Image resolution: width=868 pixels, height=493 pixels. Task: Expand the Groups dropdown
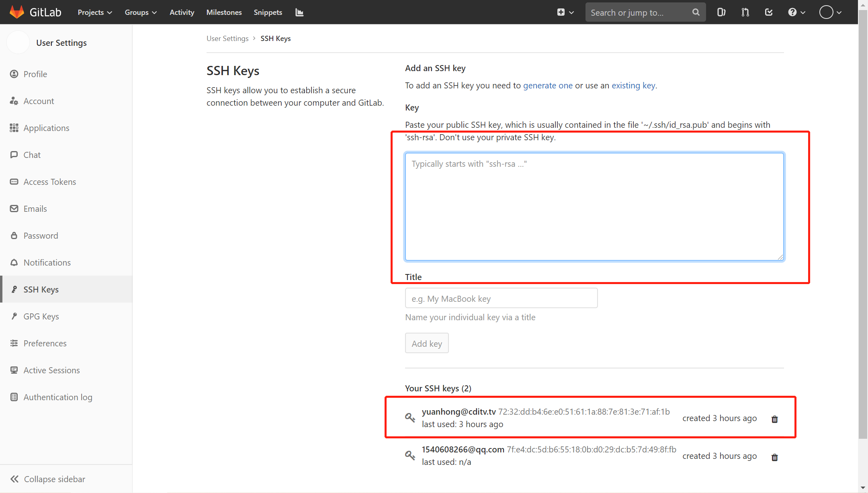click(141, 12)
